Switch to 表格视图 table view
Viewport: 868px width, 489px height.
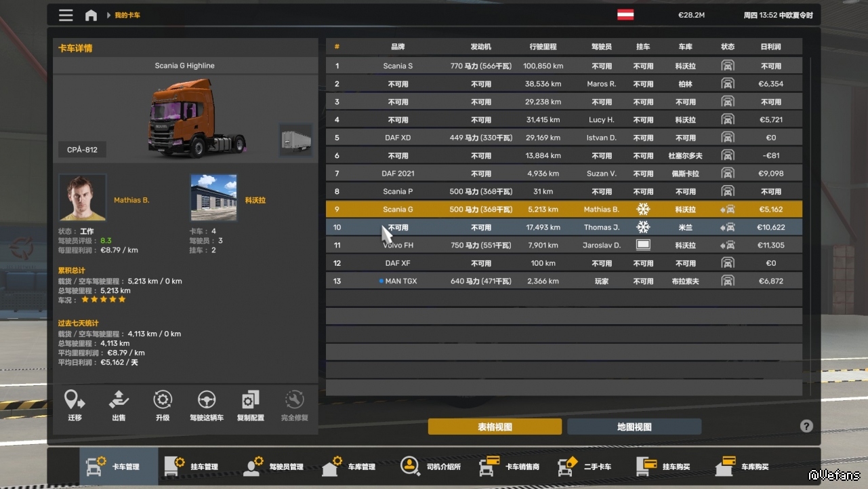point(495,427)
